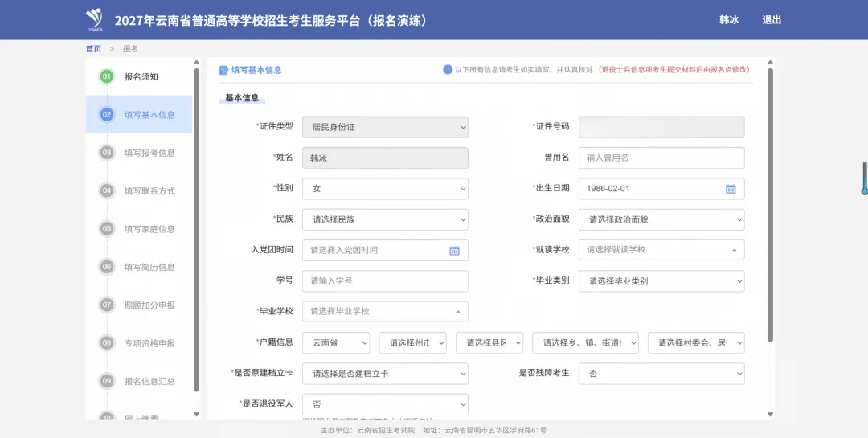Click step 05 circle for 填写家庭信息

(107, 229)
